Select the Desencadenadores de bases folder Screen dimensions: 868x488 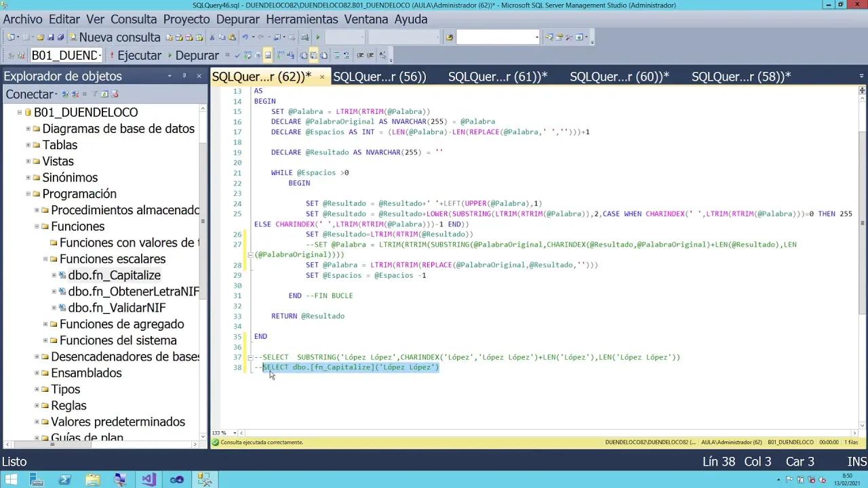[125, 357]
